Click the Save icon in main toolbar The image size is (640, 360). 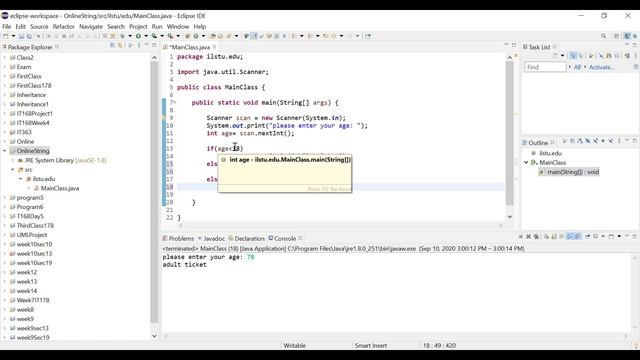(x=22, y=36)
